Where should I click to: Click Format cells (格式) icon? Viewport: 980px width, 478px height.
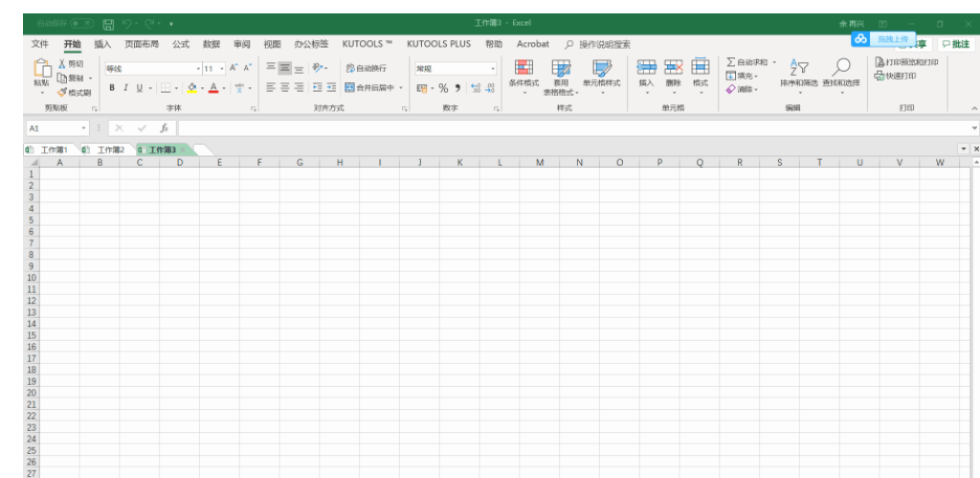click(700, 67)
